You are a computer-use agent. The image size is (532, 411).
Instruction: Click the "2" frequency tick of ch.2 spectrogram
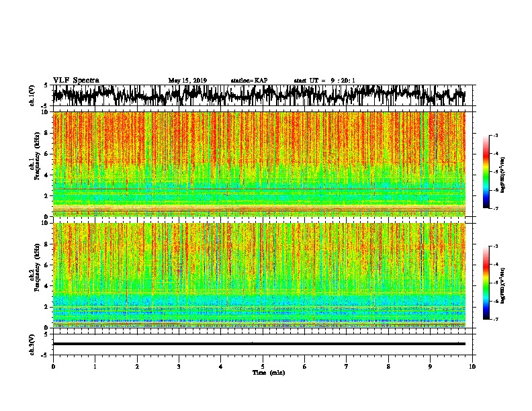(48, 307)
